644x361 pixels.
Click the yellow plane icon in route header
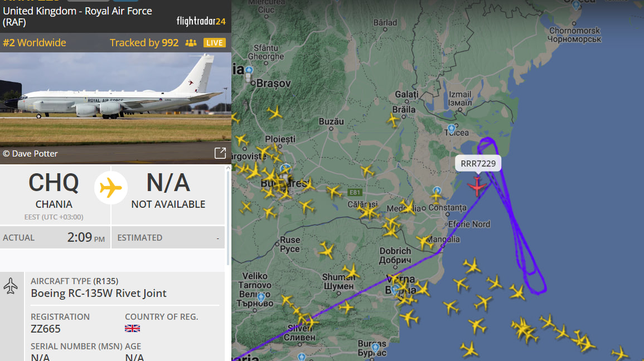(111, 188)
